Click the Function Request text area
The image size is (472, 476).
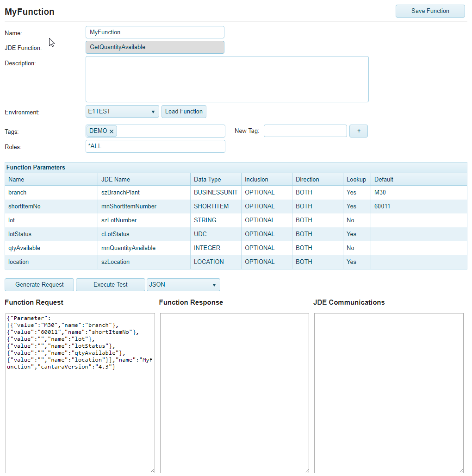80,417
